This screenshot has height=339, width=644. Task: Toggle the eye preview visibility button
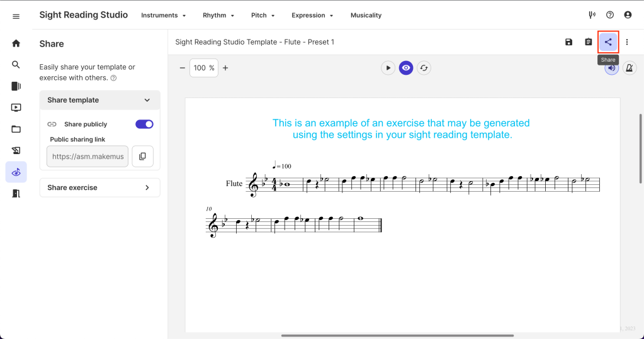coord(406,68)
